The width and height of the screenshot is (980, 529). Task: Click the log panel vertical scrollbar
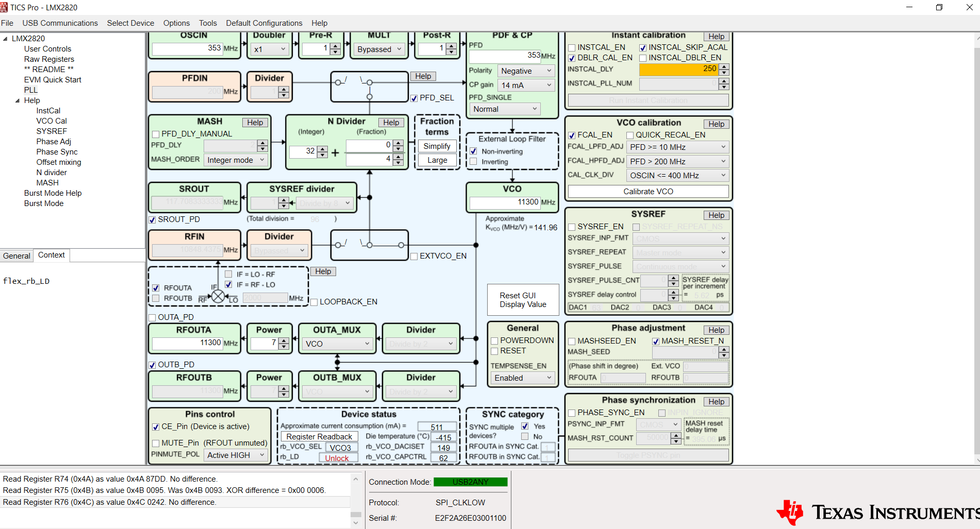click(x=355, y=501)
